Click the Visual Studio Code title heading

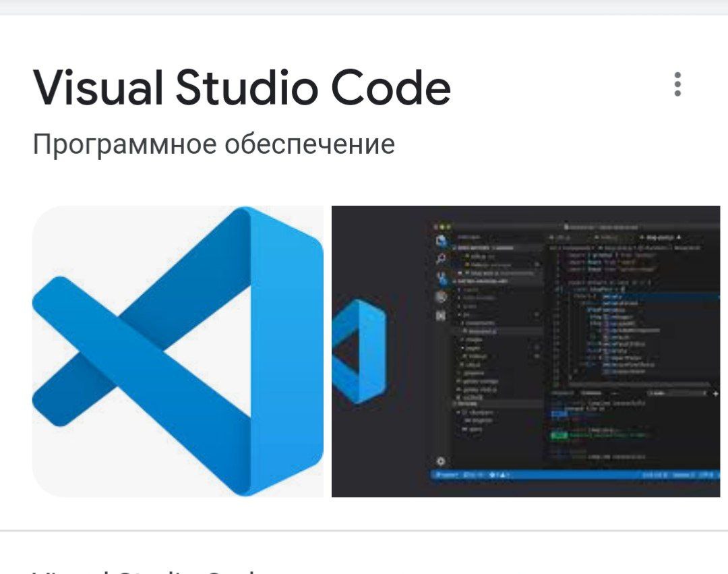[x=242, y=88]
